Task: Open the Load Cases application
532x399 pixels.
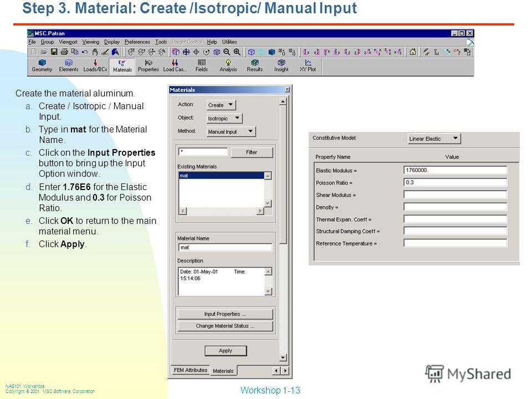Action: [x=175, y=66]
